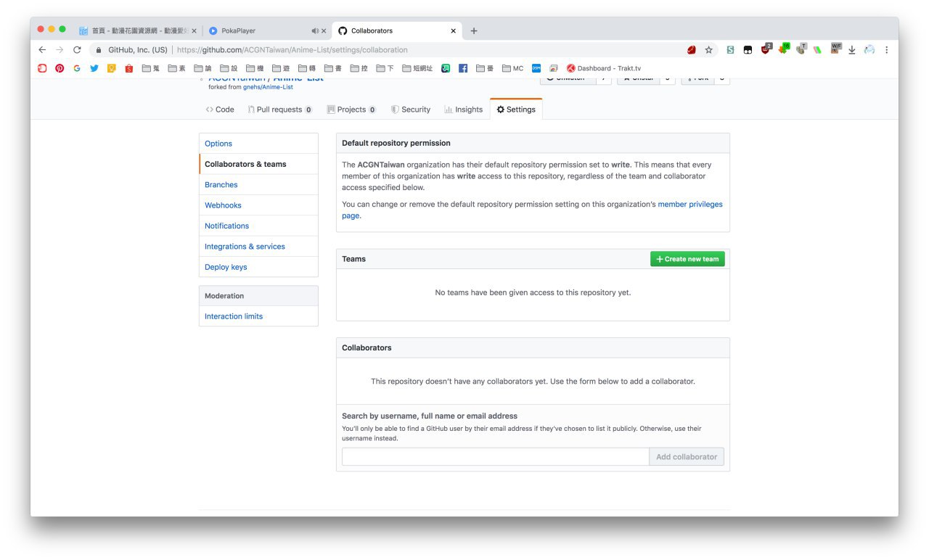
Task: Click the red extension icon in address bar
Action: (x=692, y=50)
